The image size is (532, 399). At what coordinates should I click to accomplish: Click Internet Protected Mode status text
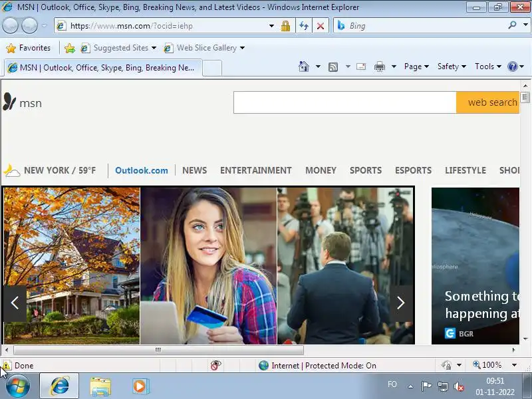pos(324,366)
